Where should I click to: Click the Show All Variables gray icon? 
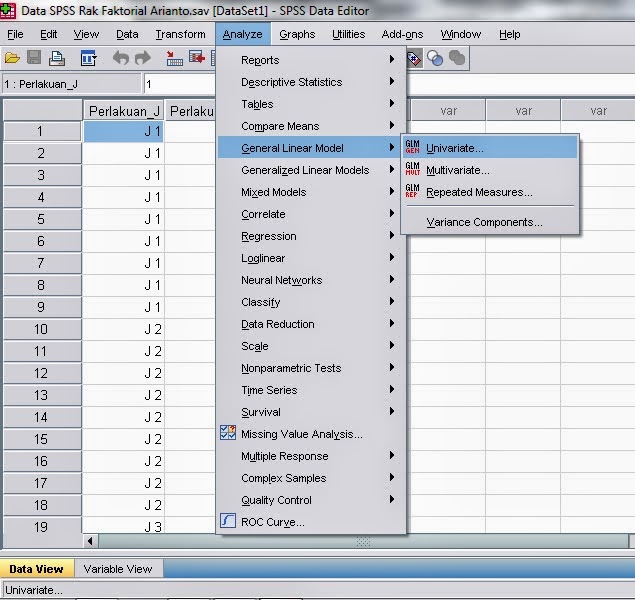[457, 58]
